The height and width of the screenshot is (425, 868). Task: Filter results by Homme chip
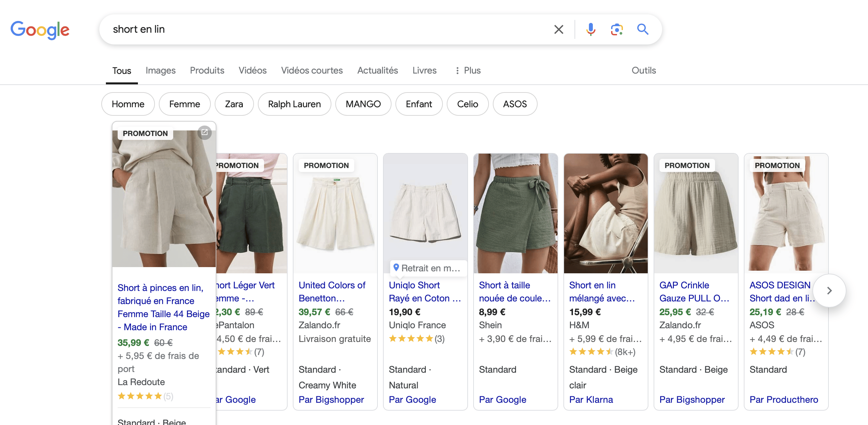click(x=128, y=104)
